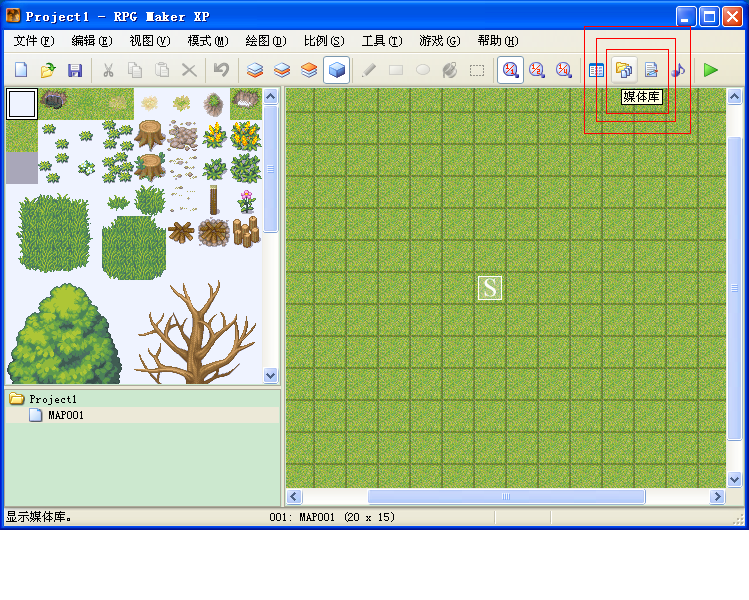Pick the gray solid tile in tileset
The height and width of the screenshot is (600, 749).
[22, 168]
